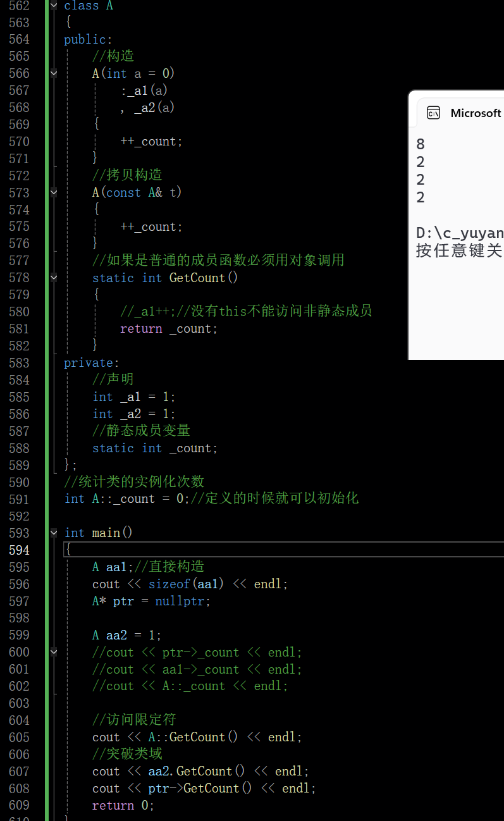This screenshot has width=504, height=821.
Task: Click the 'return _count;' statement
Action: click(169, 328)
